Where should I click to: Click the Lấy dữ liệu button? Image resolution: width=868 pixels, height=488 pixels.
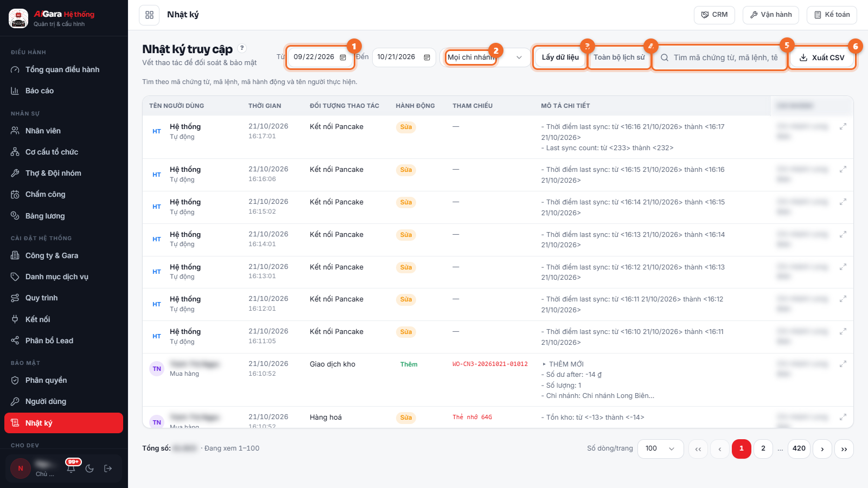pyautogui.click(x=560, y=57)
